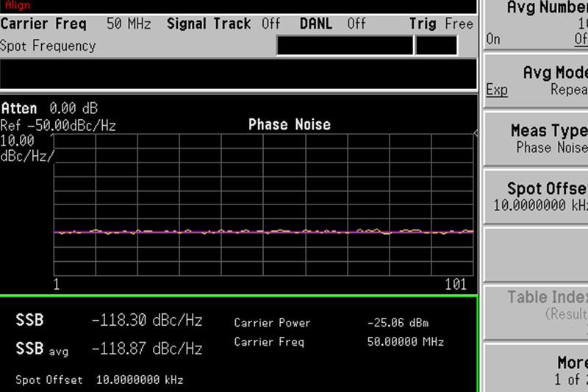The width and height of the screenshot is (588, 392).
Task: Click the SSB avg readout value
Action: coord(146,348)
